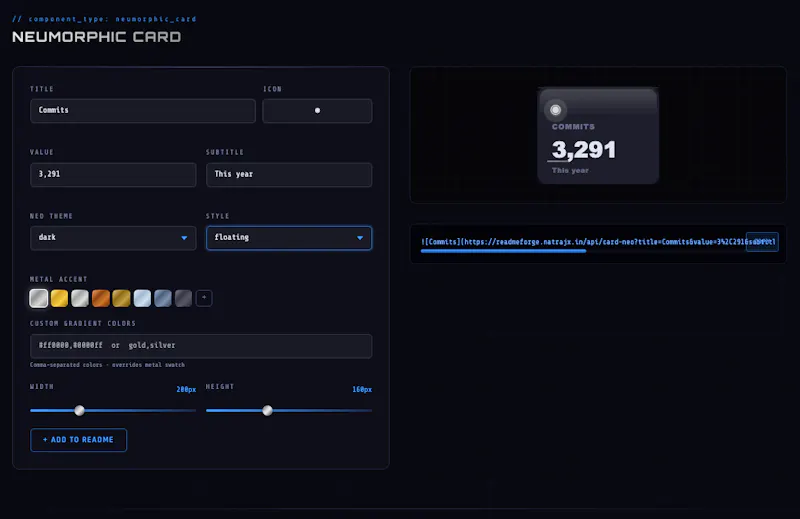Select the third platinum-gray metal accent swatch

80,299
